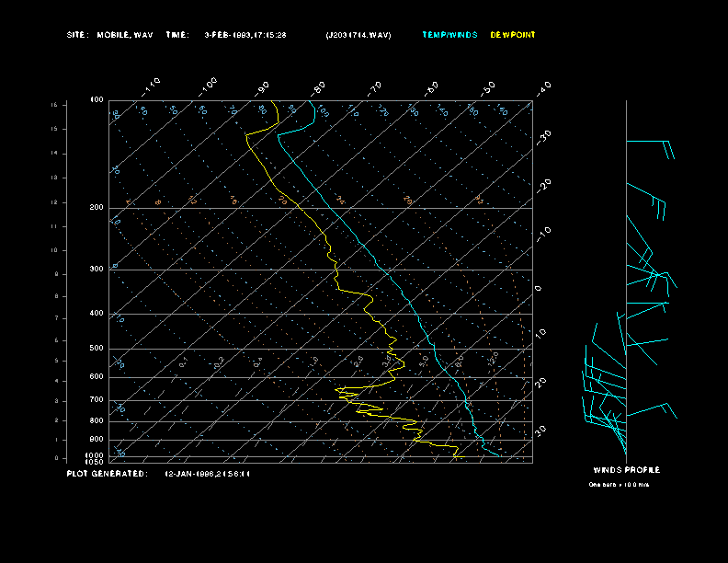Image resolution: width=728 pixels, height=563 pixels.
Task: Click the '-110' temperature axis label
Action: tap(151, 87)
